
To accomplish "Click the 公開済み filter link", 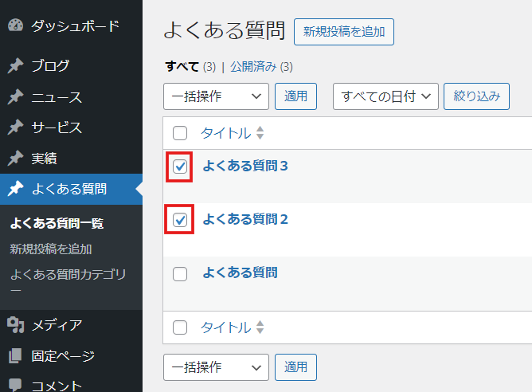I will tap(253, 66).
